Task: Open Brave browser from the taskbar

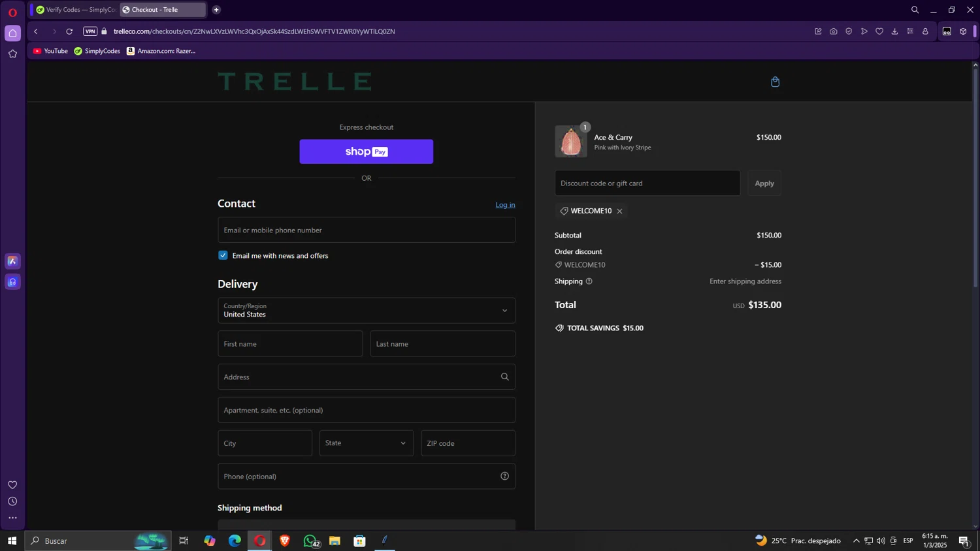Action: (285, 541)
